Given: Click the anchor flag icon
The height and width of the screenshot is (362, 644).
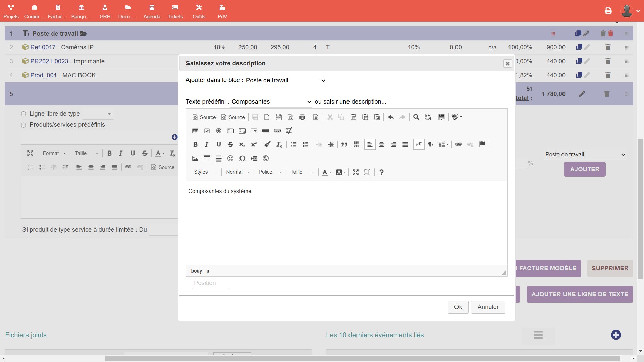Looking at the screenshot, I should point(482,144).
